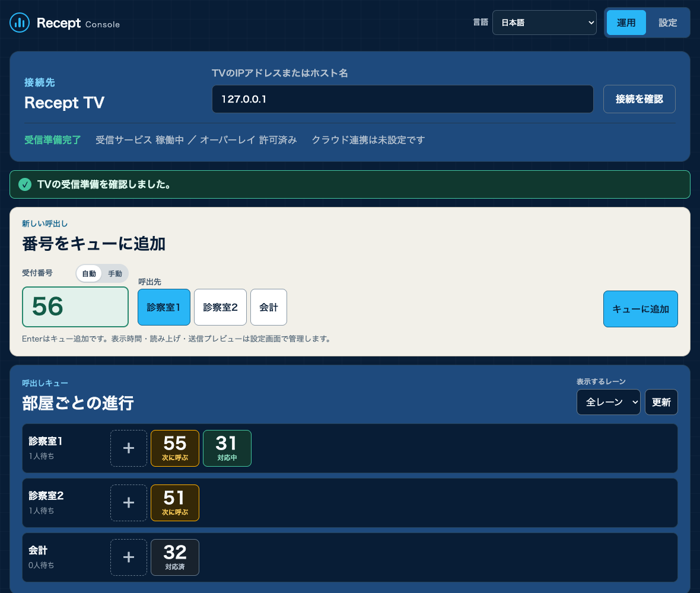Switch to the 設定 tab
Viewport: 700px width, 593px height.
coord(668,23)
